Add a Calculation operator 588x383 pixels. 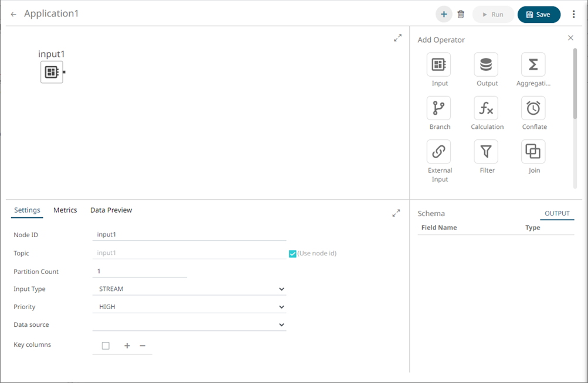[486, 108]
